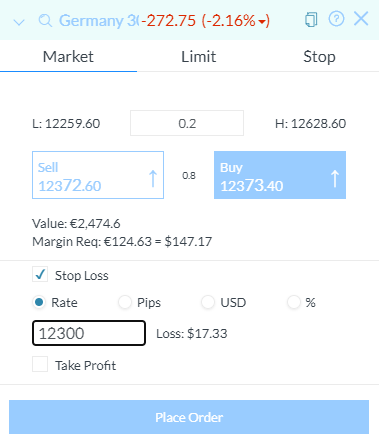Select the Pips radio button
379x440 pixels.
coord(125,302)
